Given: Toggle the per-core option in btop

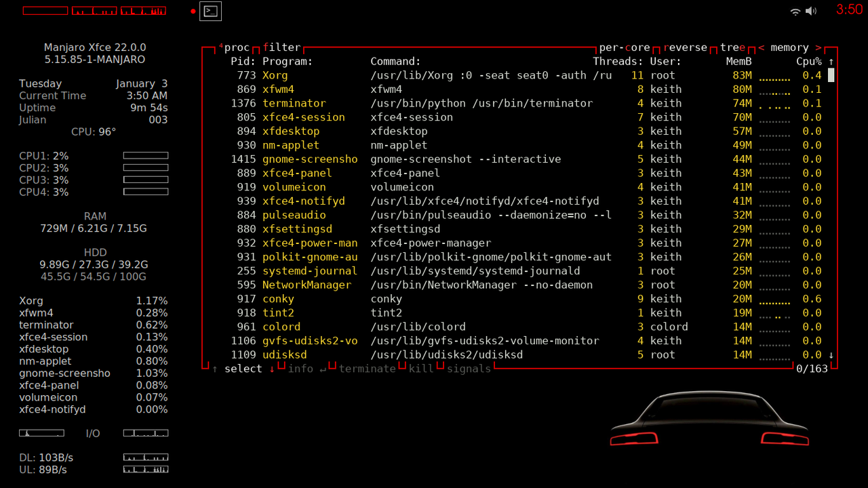Looking at the screenshot, I should coord(625,47).
